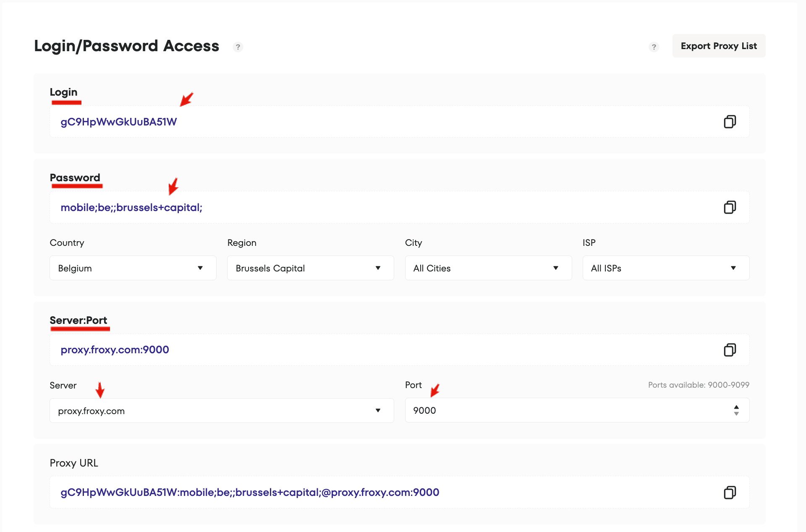
Task: Open help next to Login/Password Access heading
Action: 238,47
